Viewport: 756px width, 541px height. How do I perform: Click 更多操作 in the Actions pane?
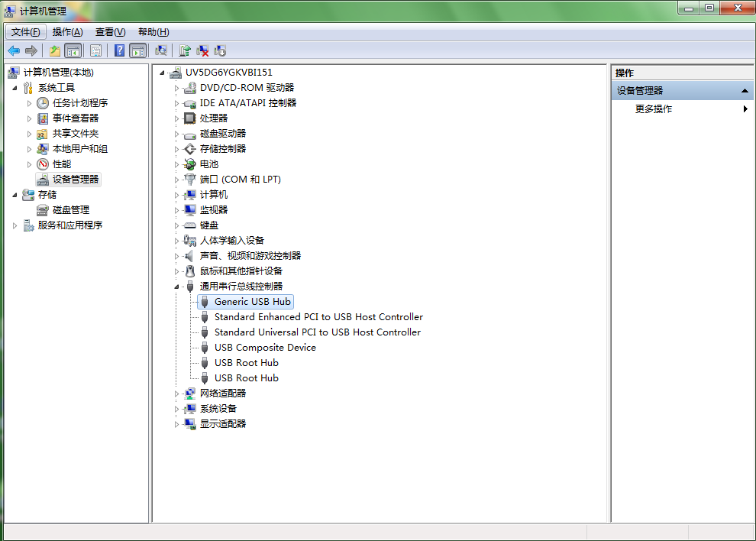[x=654, y=109]
